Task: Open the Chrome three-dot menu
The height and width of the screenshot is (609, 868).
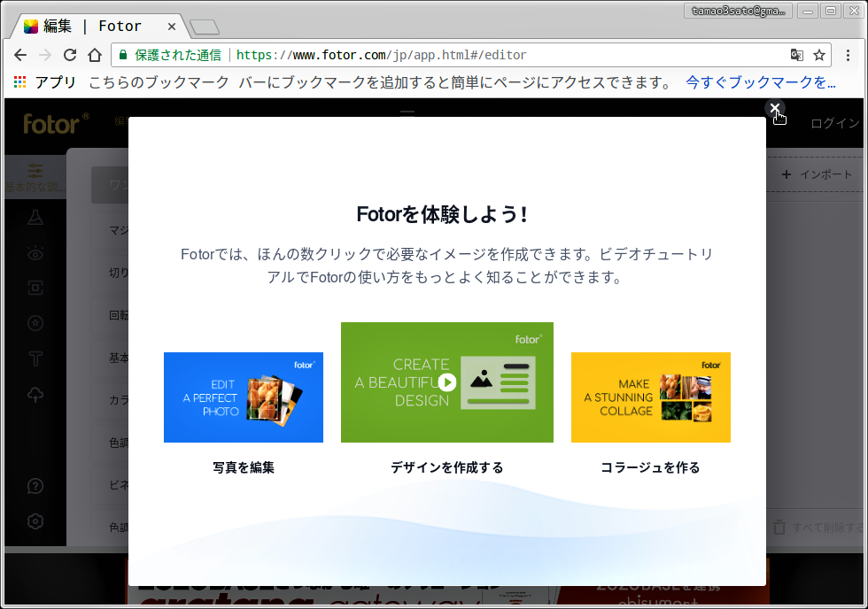Action: click(849, 55)
